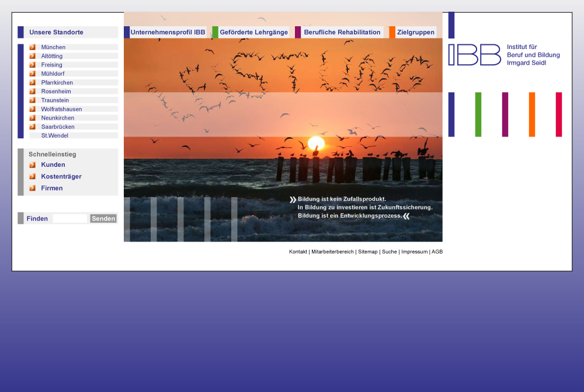584x392 pixels.
Task: Open the Suche footer link
Action: pyautogui.click(x=389, y=252)
